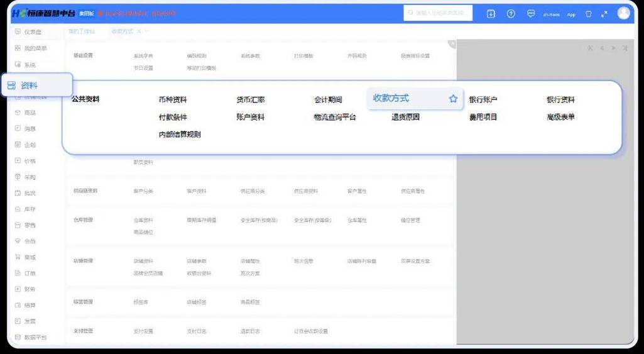Open the 退货原因 menu entry
The height and width of the screenshot is (354, 644).
(405, 117)
